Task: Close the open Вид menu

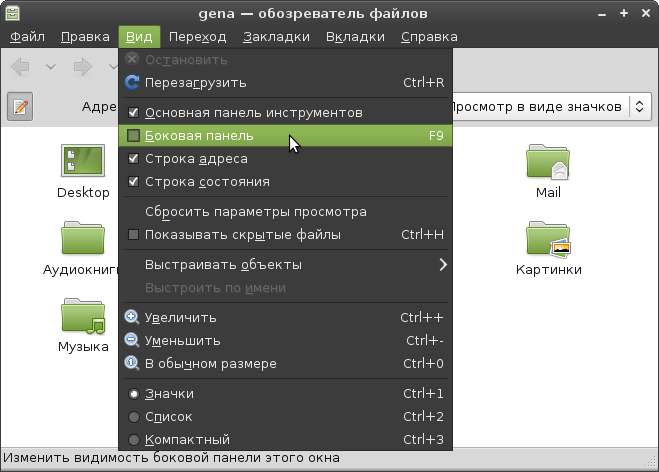Action: (139, 37)
